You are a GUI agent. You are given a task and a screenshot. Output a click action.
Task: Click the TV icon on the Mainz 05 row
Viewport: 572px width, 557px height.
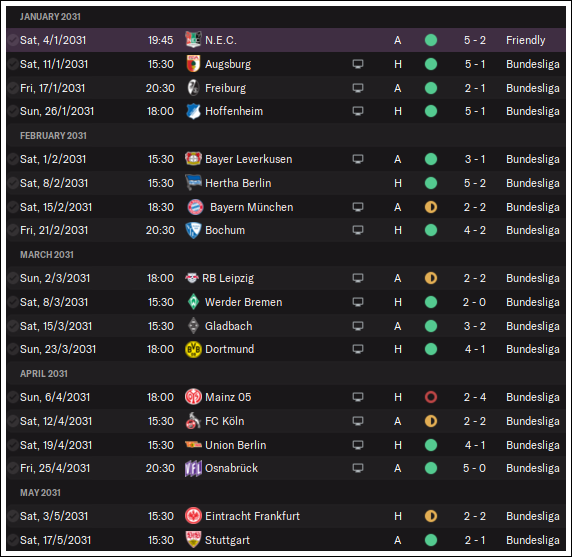click(358, 397)
